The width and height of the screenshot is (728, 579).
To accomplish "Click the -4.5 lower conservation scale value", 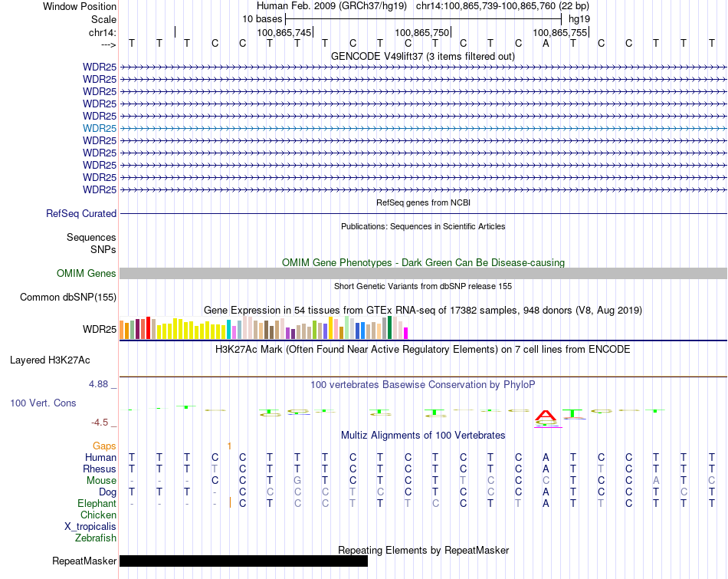I will 100,423.
